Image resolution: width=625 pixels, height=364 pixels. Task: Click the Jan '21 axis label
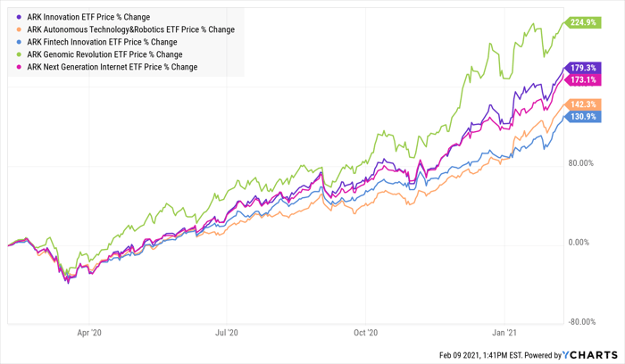(x=508, y=331)
